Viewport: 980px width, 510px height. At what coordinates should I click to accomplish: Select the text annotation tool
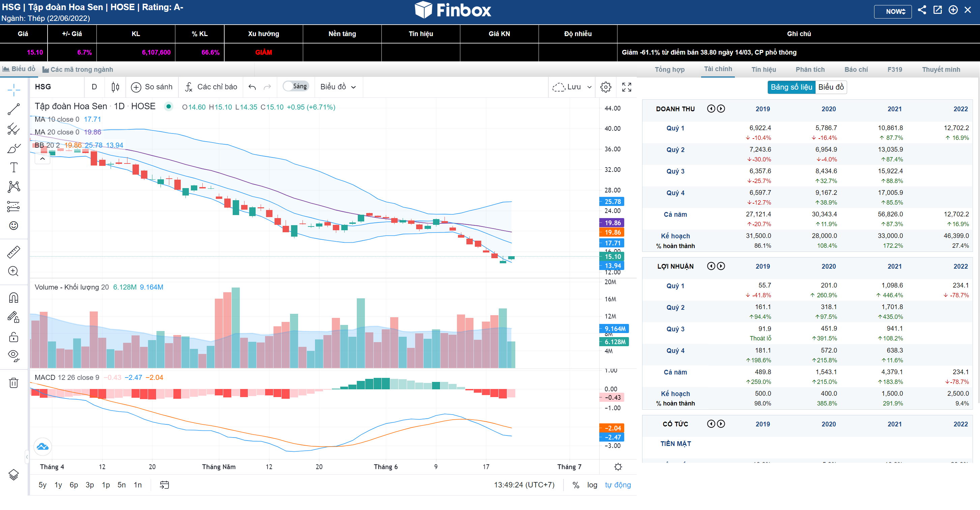click(14, 167)
